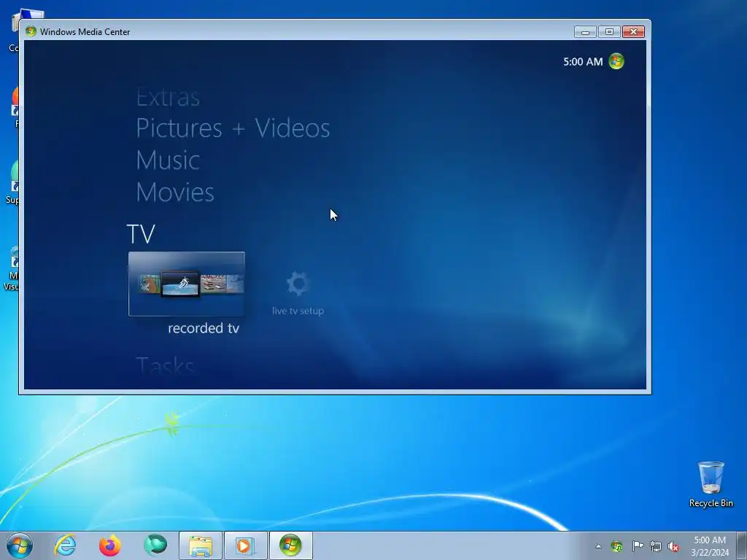Screen dimensions: 747x560
Task: Open Windows Media Player from the taskbar
Action: point(245,545)
